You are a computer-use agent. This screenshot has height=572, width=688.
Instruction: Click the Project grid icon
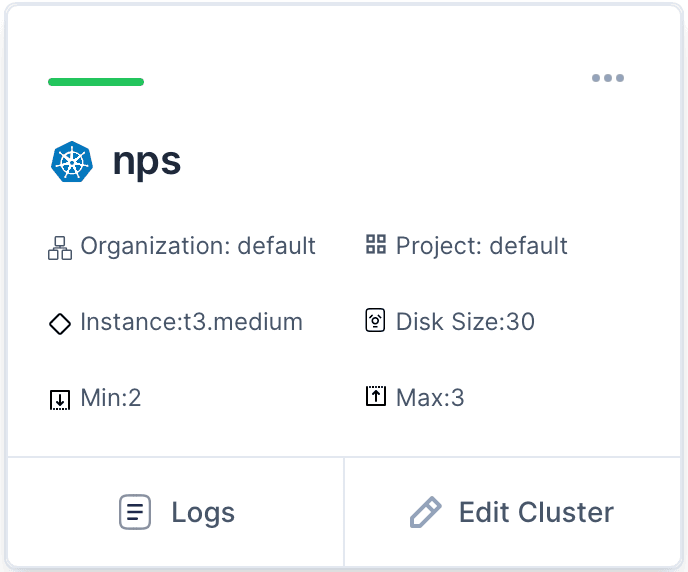coord(376,245)
